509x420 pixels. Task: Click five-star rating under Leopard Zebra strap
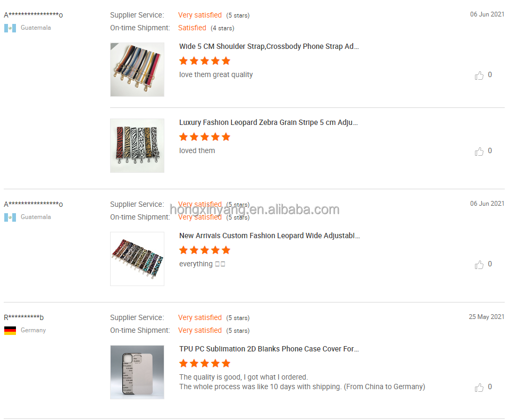tap(205, 137)
